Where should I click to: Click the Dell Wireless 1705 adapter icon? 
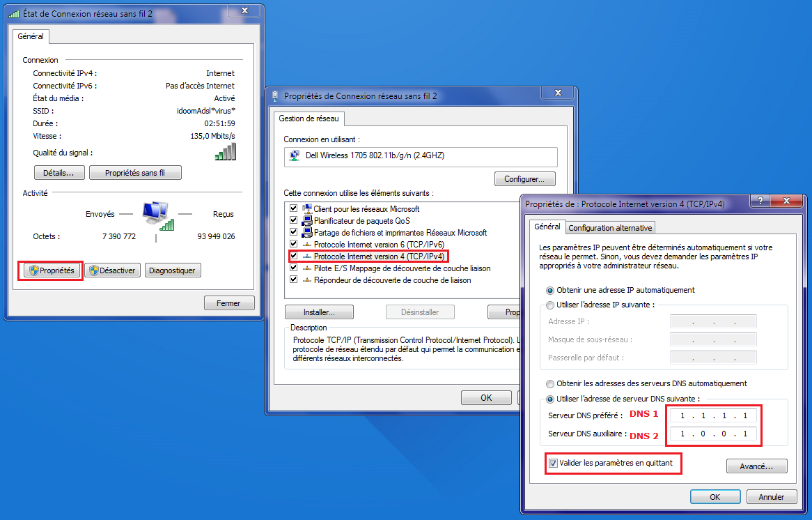[295, 155]
